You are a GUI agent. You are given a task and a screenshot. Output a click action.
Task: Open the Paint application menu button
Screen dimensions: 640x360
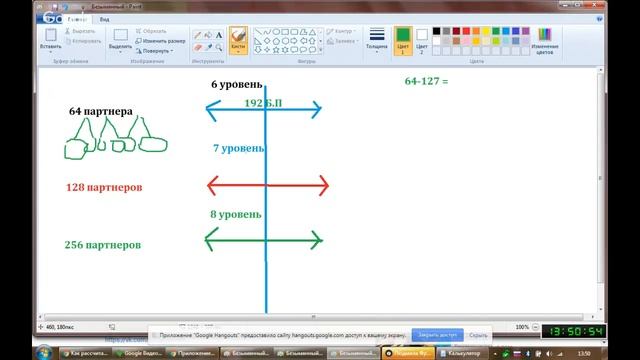click(50, 19)
